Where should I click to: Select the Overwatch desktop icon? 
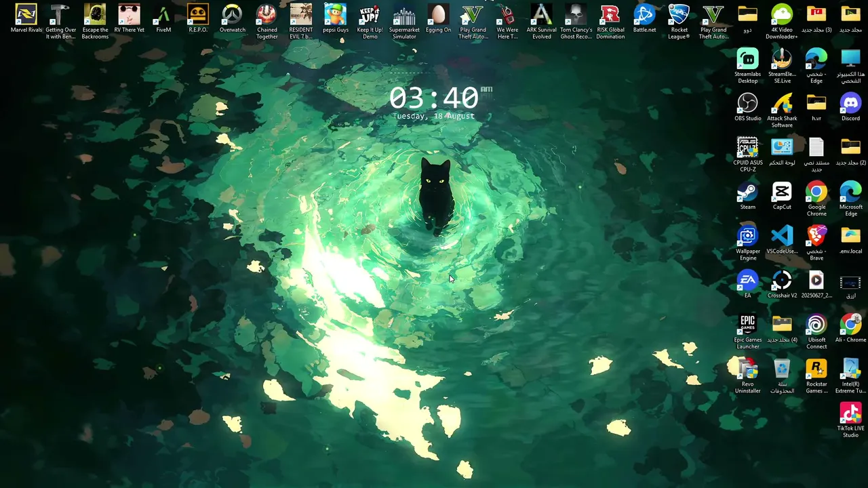232,20
